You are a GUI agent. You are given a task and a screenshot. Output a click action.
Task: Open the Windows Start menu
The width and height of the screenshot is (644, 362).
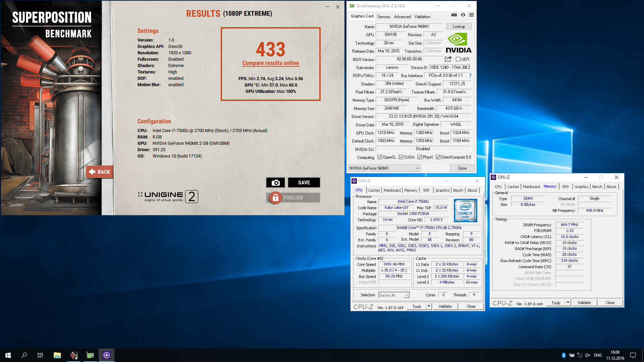coord(8,355)
